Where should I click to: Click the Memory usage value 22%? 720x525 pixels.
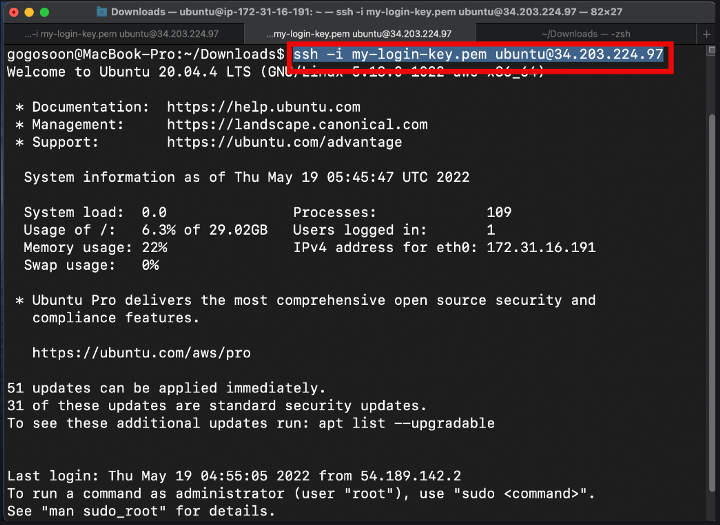click(154, 248)
